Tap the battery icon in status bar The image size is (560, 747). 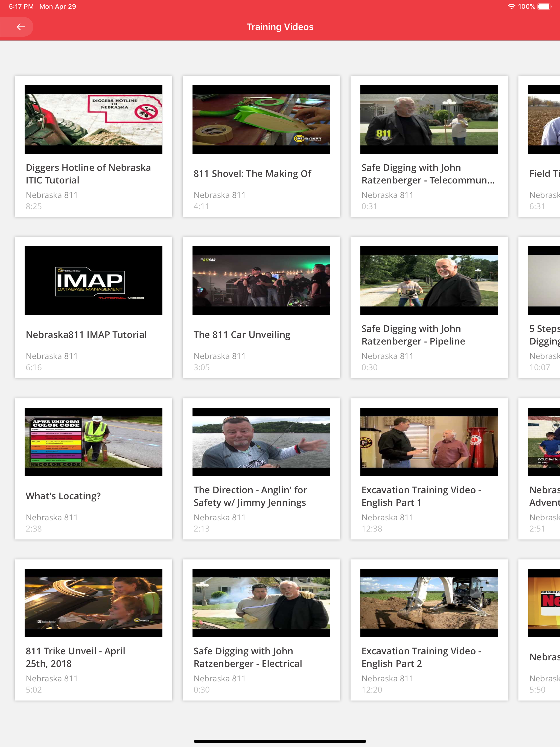pos(544,6)
